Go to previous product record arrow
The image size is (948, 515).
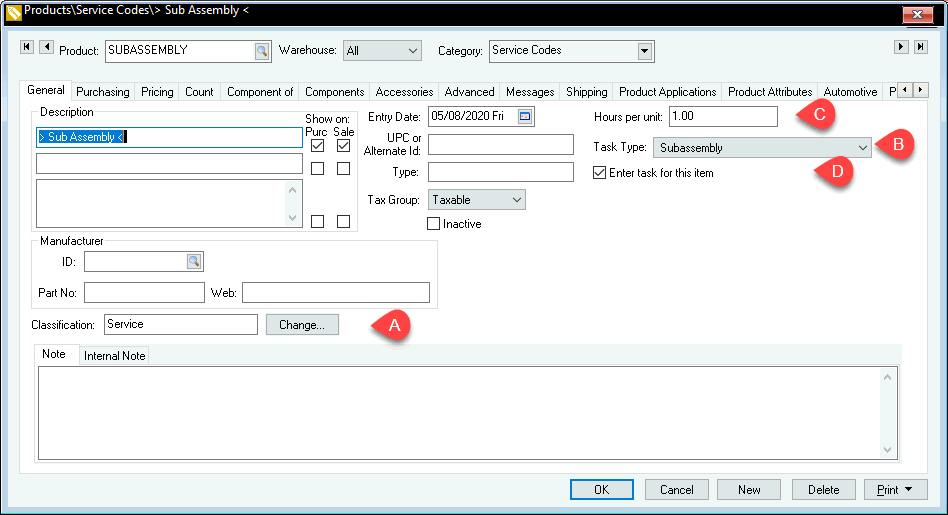coord(45,47)
